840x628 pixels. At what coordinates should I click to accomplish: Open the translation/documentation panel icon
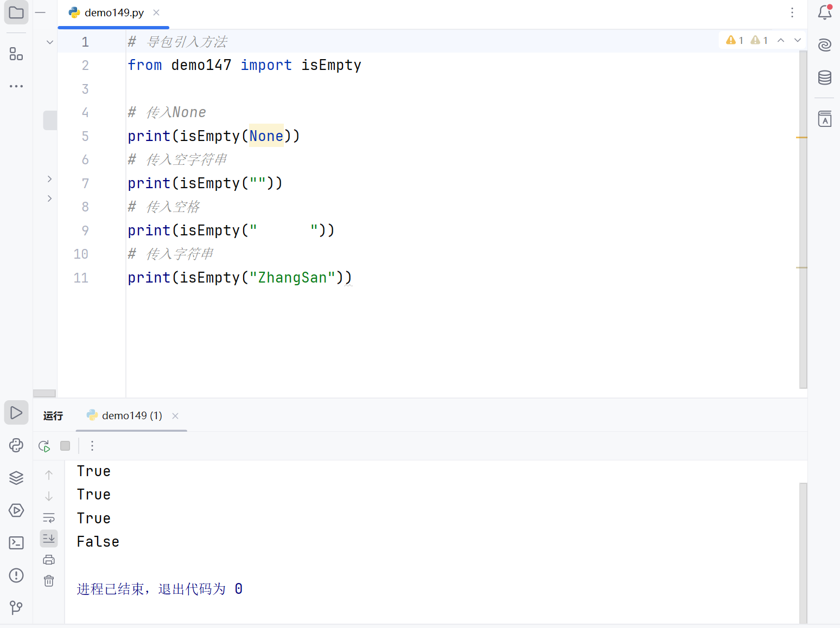coord(825,119)
